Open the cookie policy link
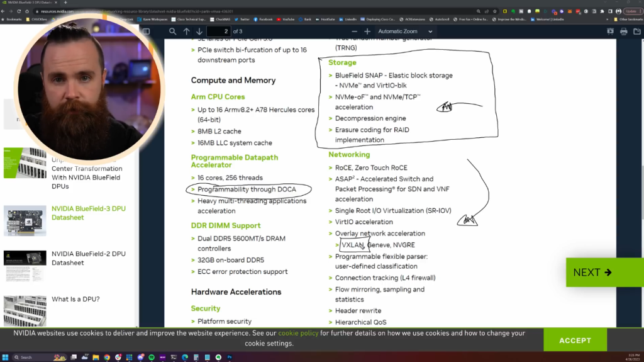 pos(298,333)
